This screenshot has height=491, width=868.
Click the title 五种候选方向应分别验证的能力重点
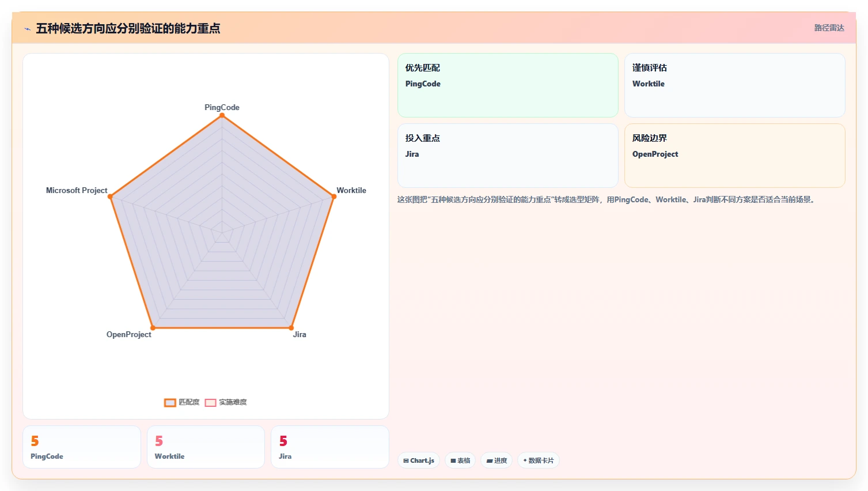(x=128, y=28)
